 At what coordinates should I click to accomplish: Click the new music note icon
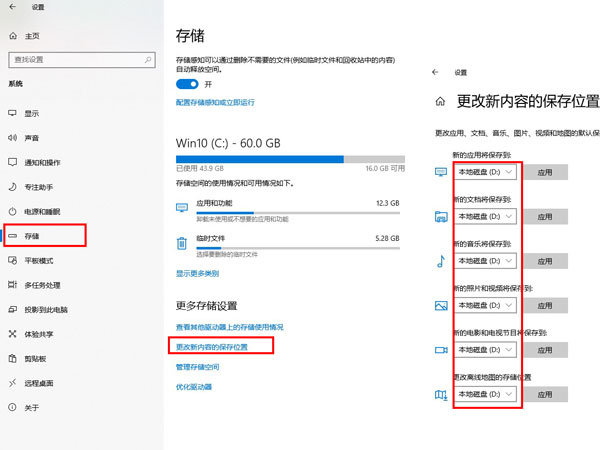(441, 261)
